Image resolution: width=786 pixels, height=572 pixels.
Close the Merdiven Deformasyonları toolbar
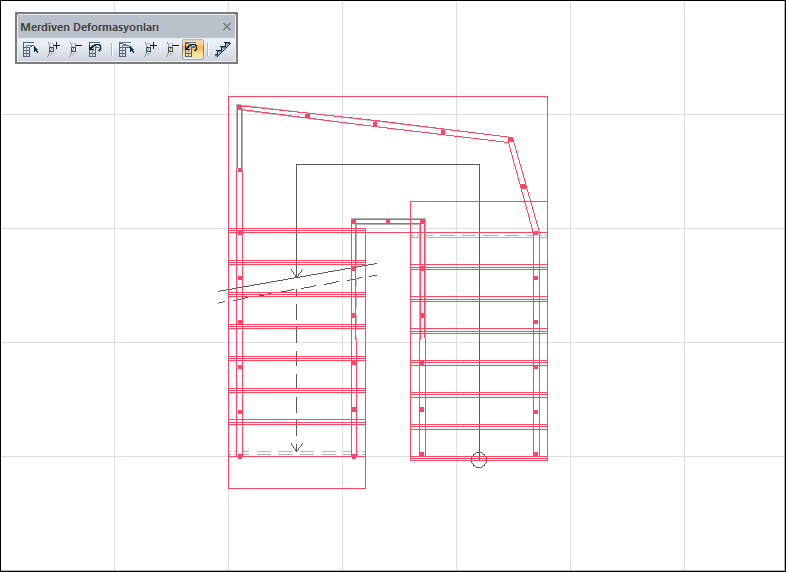pos(227,27)
